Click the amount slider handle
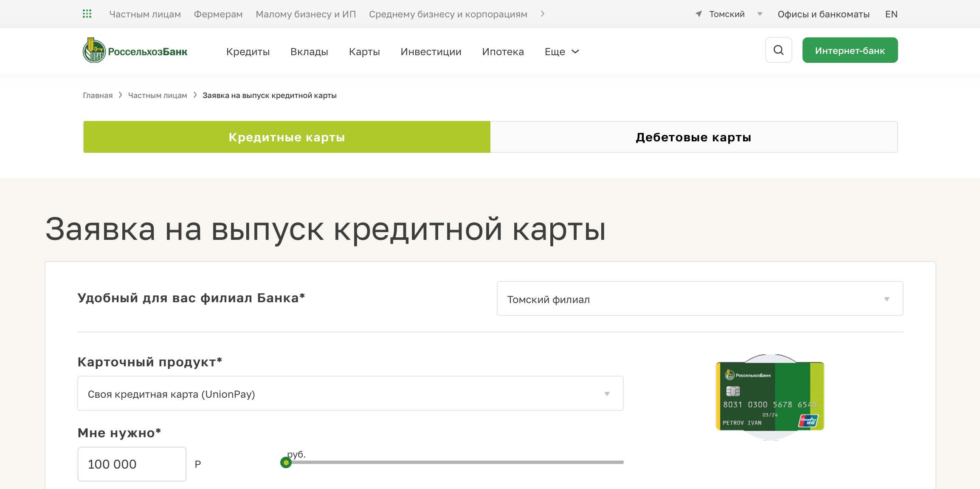980x489 pixels. point(286,463)
